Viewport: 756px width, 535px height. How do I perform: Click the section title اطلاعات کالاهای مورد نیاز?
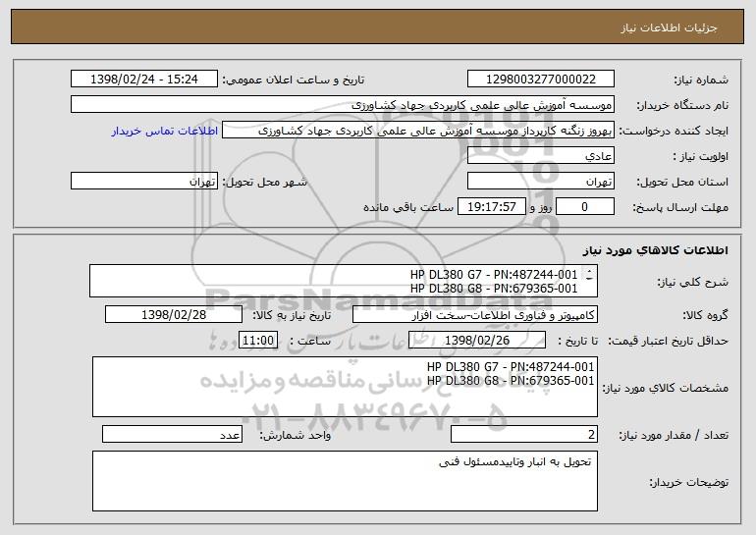[656, 250]
